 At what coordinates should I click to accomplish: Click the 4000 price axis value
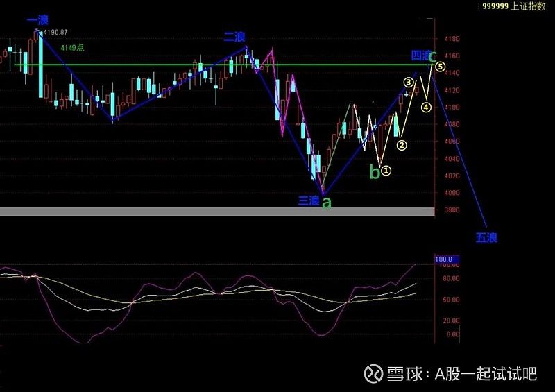tap(452, 193)
